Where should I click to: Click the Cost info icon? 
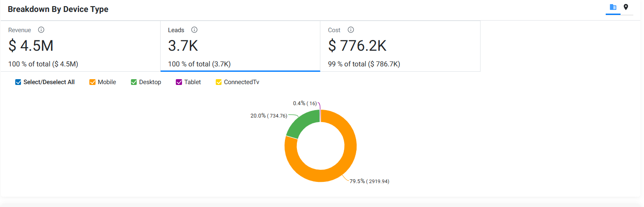pos(351,30)
